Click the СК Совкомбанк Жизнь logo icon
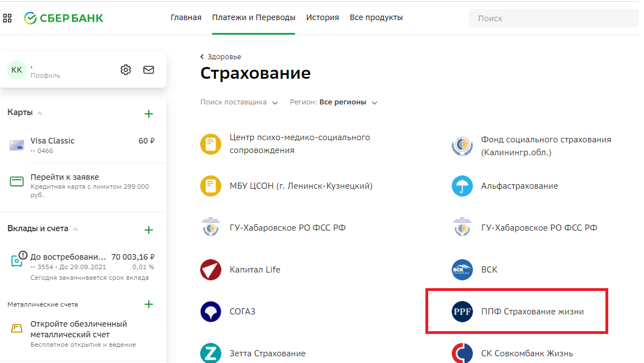This screenshot has height=363, width=644. (x=462, y=353)
